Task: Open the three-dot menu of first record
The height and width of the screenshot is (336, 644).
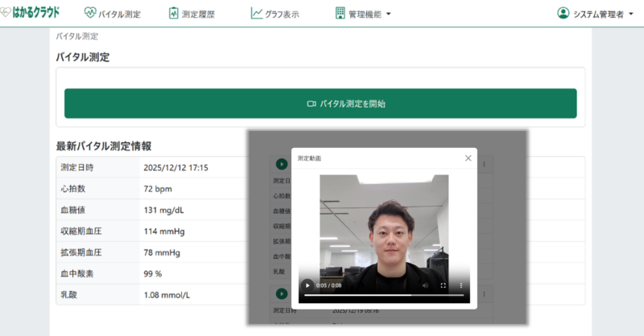Action: pos(484,164)
